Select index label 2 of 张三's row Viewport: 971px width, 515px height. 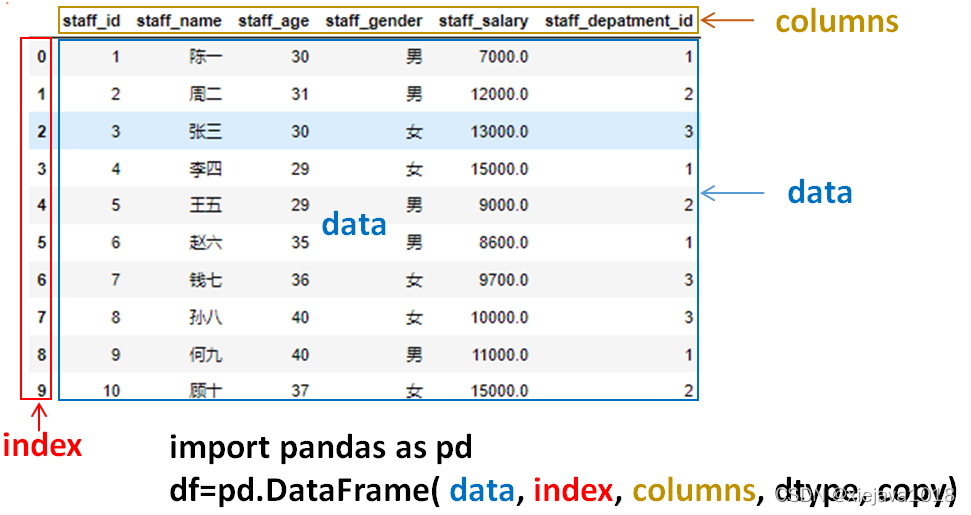coord(41,131)
